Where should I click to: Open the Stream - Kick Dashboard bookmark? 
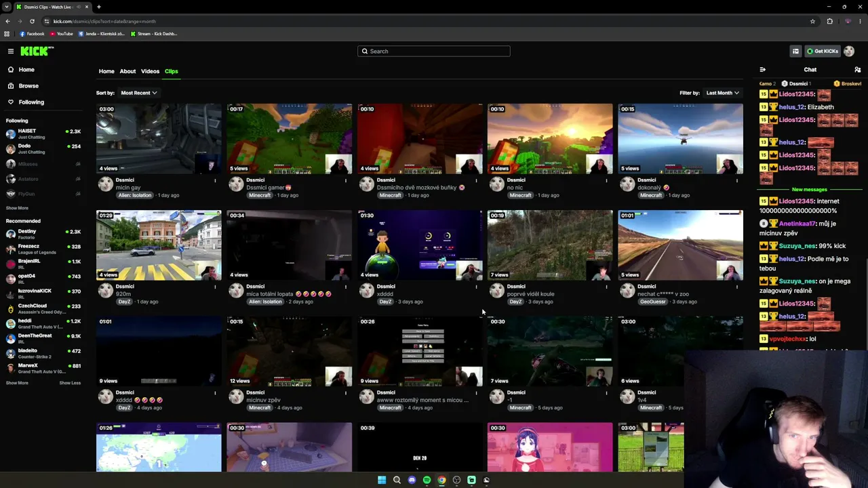(154, 34)
